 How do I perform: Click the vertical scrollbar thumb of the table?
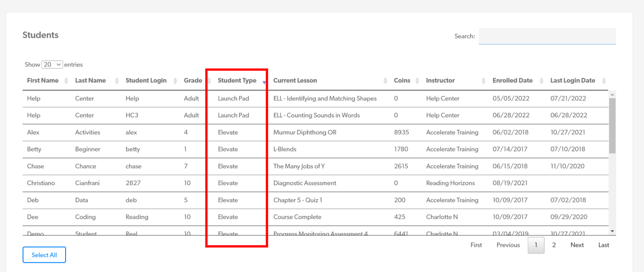(x=612, y=125)
